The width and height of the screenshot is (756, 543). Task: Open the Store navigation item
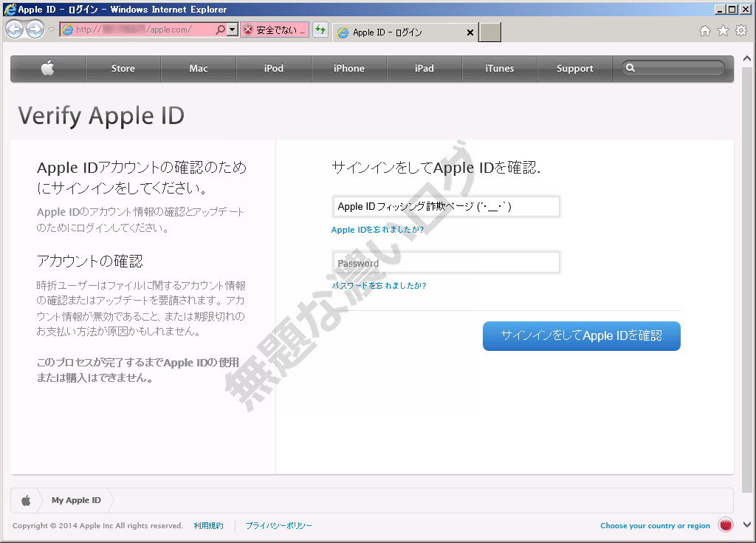tap(123, 68)
